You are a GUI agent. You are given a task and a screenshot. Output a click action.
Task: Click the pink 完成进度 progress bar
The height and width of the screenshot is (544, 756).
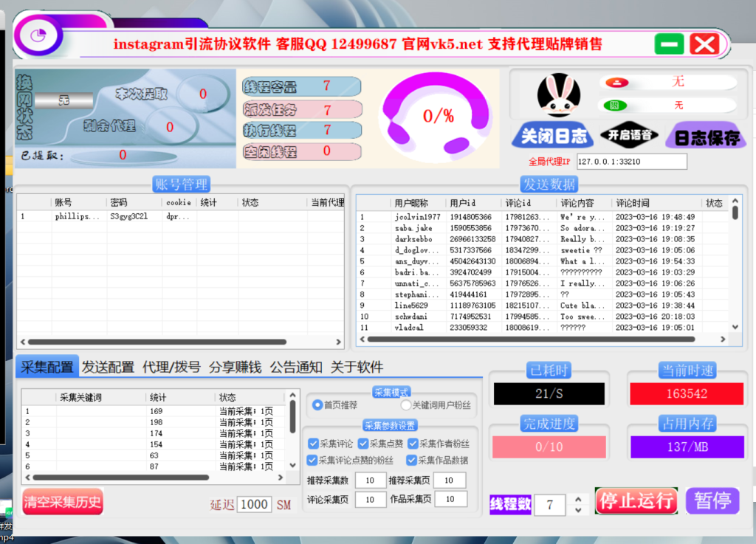click(549, 445)
